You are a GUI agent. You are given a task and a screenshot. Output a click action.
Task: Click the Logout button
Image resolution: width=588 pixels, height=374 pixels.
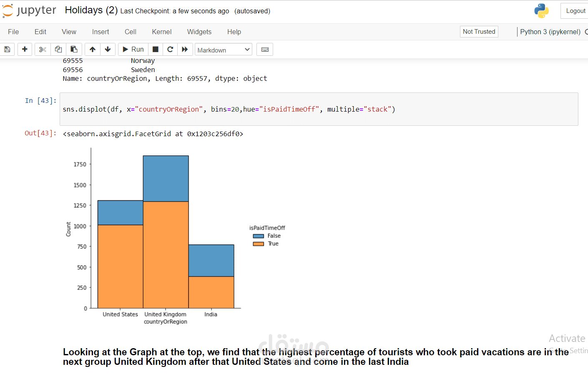(x=575, y=11)
